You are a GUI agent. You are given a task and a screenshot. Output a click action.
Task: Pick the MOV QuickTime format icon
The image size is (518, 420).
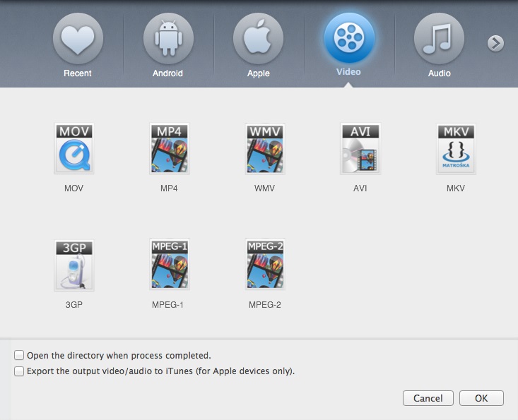(74, 148)
